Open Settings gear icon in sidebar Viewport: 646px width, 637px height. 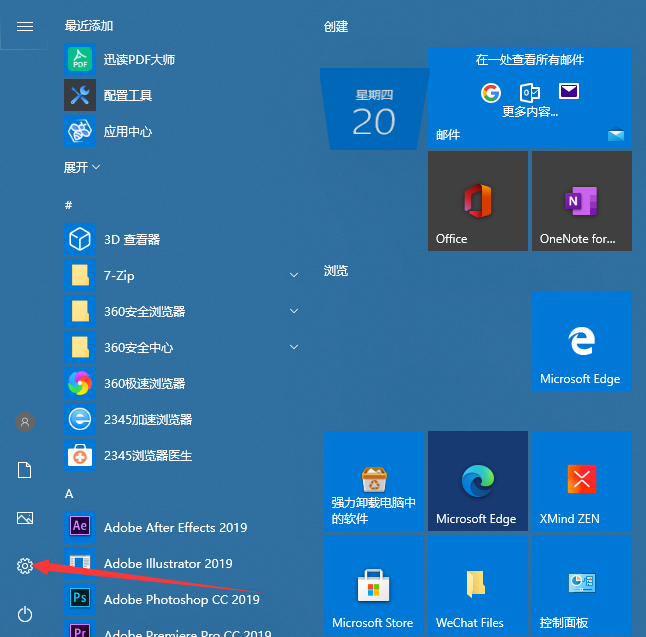(25, 566)
